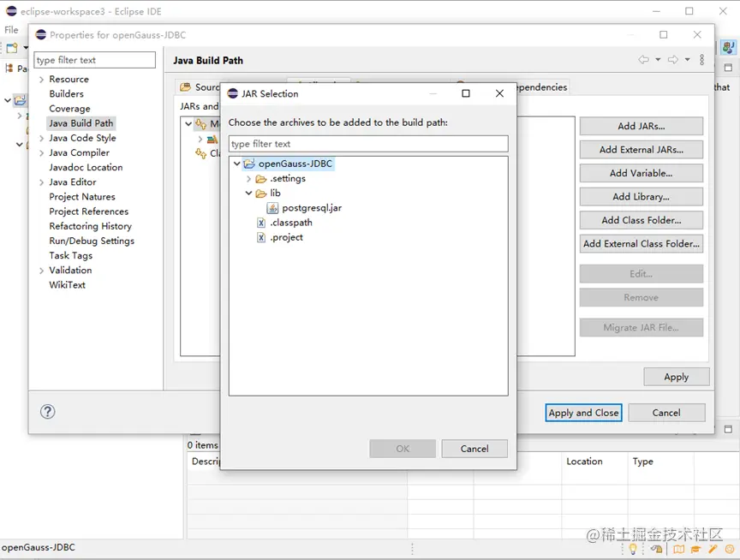Select Refactoring History page
The height and width of the screenshot is (560, 740).
[x=90, y=226]
